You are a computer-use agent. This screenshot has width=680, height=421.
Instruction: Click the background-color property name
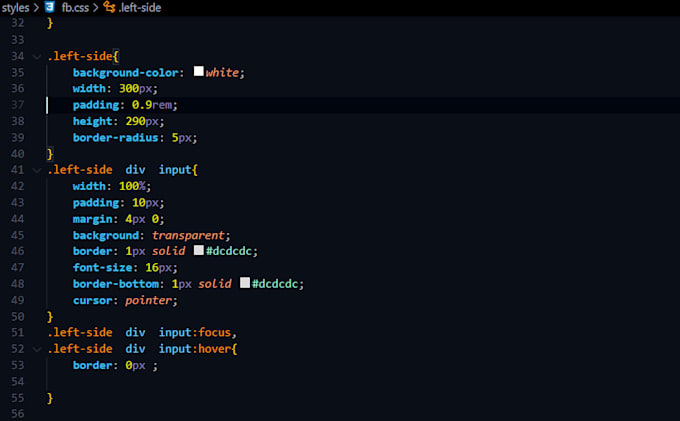tap(126, 72)
